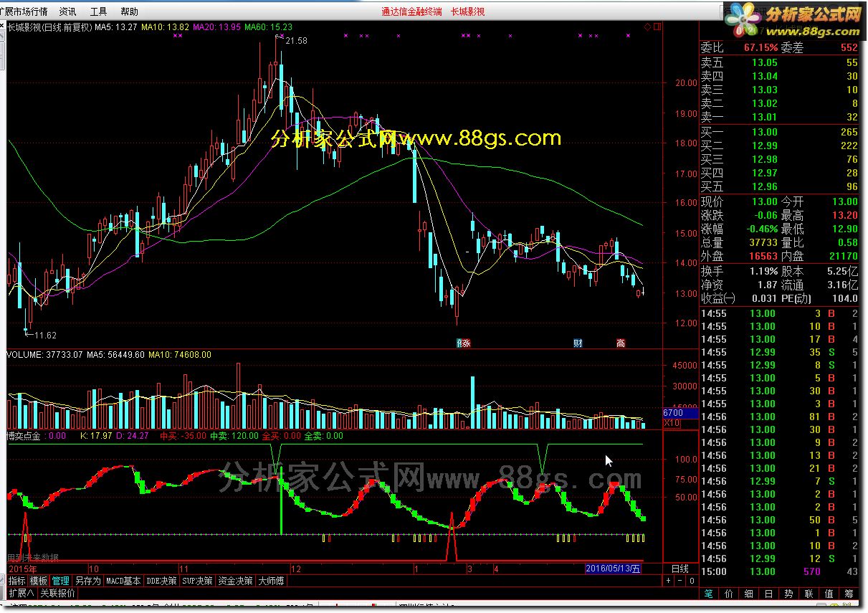The height and width of the screenshot is (613, 868).
Task: Switch to the 模板 tab
Action: point(39,581)
